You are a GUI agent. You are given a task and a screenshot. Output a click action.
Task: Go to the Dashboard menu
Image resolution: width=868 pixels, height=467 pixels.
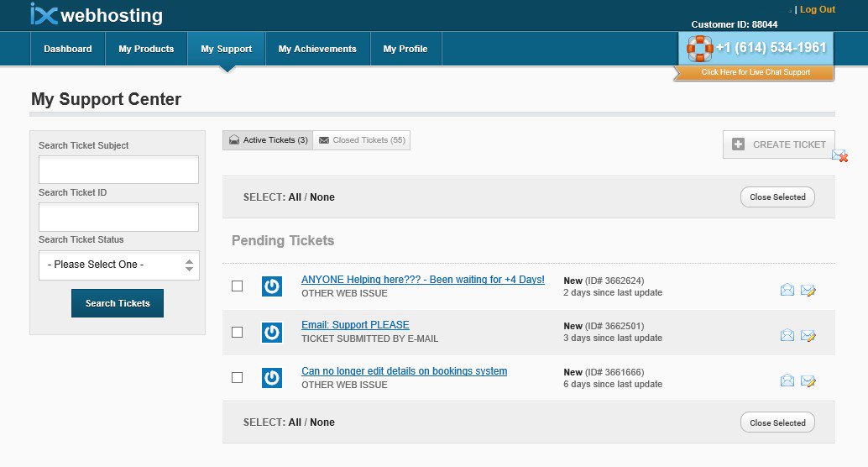tap(68, 49)
